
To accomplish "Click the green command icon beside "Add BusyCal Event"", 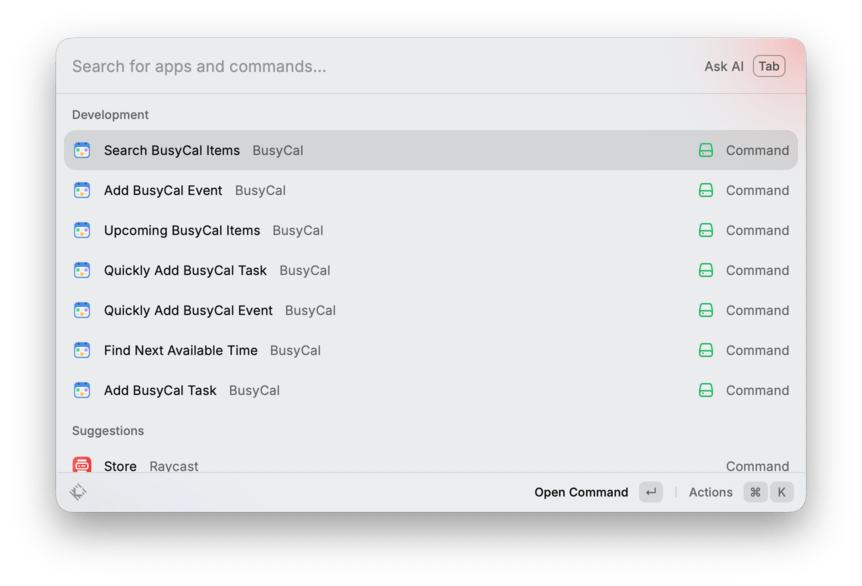I will coord(704,190).
